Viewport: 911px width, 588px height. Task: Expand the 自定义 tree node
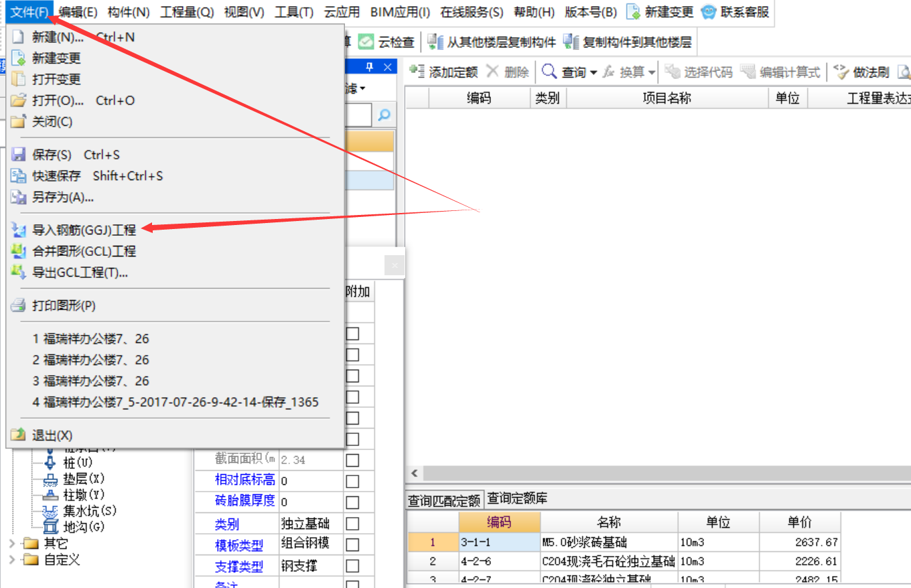point(12,559)
